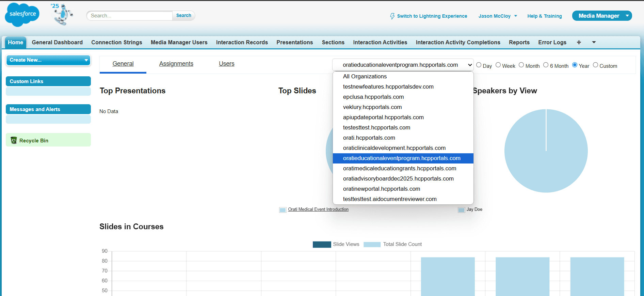Viewport: 644px width, 296px height.
Task: Click the Slide Views legend label
Action: click(x=346, y=244)
